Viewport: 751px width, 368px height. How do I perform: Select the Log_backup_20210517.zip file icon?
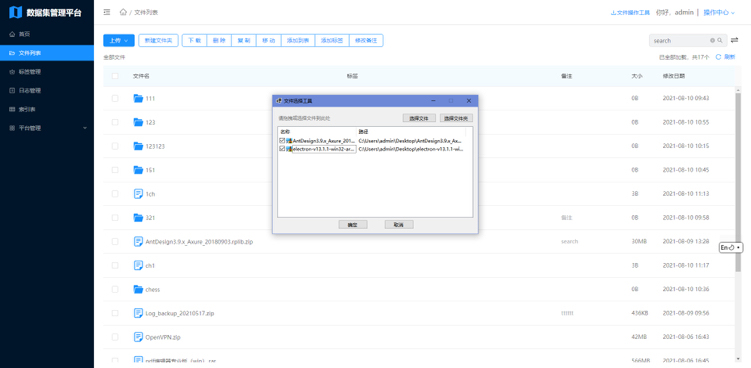point(138,313)
